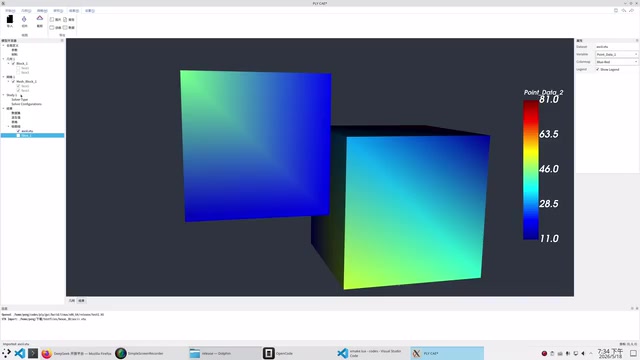Image resolution: width=640 pixels, height=360 pixels.
Task: Open the KDE application launcher
Action: [6, 353]
